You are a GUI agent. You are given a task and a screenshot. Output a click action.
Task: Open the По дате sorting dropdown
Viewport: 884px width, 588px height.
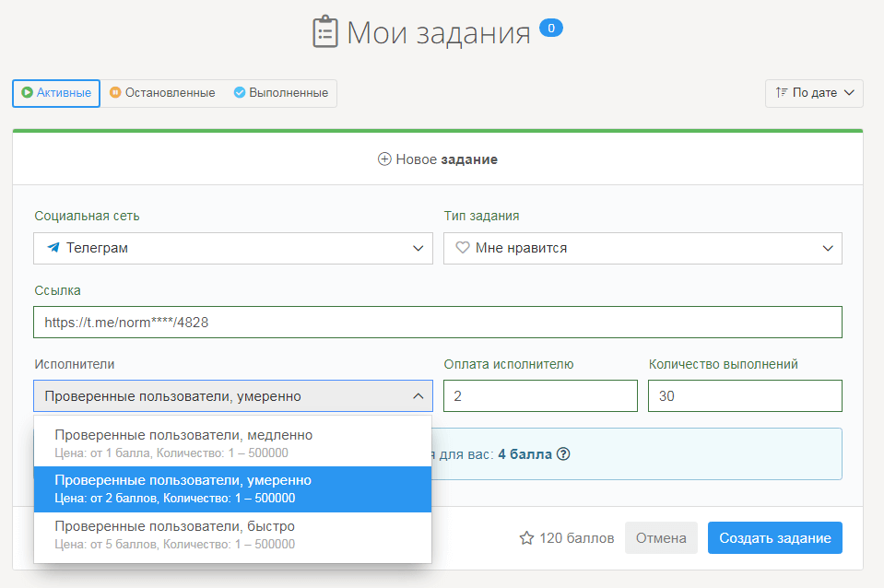pos(814,93)
